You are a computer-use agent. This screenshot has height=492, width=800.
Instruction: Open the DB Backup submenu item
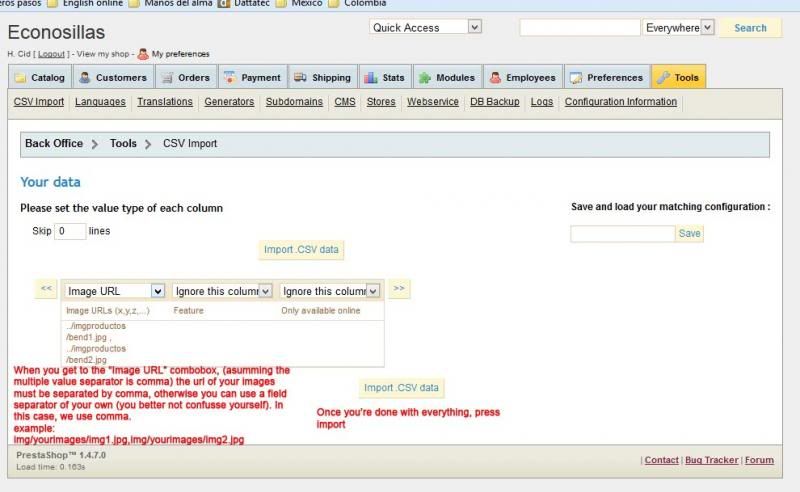click(494, 101)
